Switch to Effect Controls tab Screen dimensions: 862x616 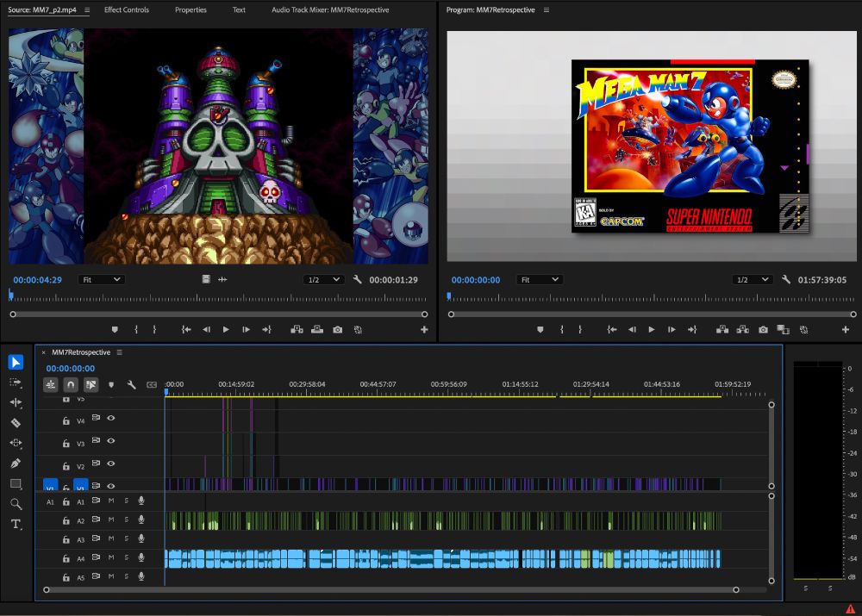127,9
